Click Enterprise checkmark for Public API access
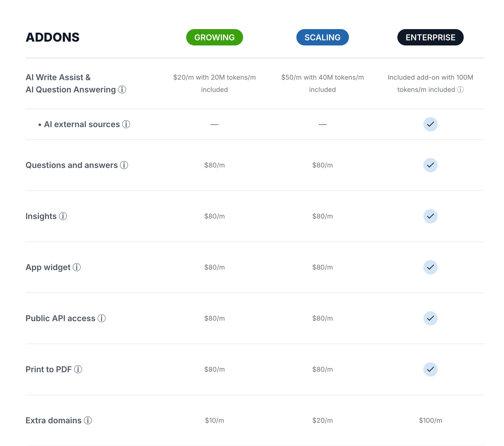Image resolution: width=504 pixels, height=446 pixels. click(431, 318)
